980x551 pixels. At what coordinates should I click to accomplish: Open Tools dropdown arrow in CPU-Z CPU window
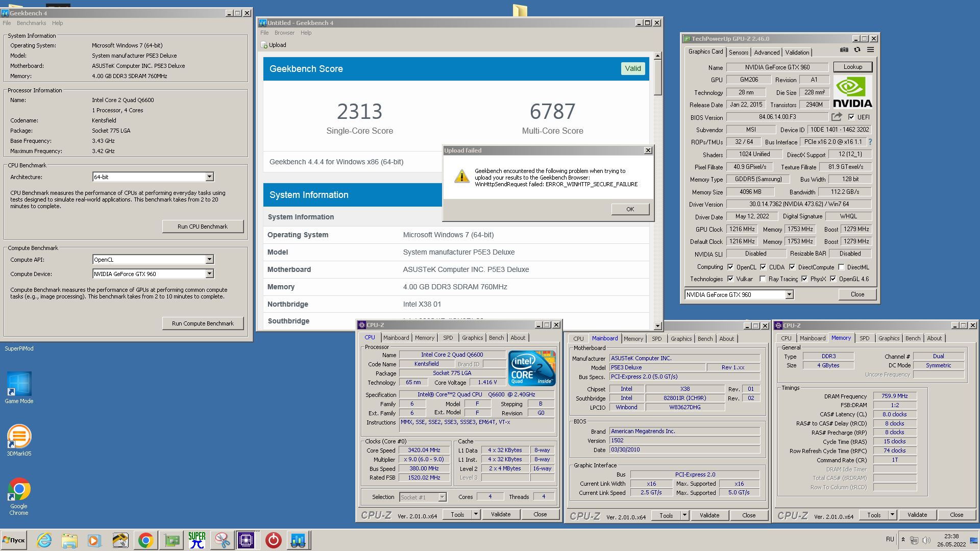pyautogui.click(x=476, y=514)
